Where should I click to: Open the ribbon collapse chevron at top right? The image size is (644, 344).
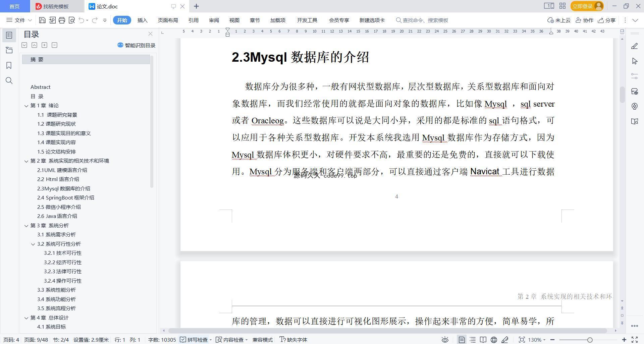click(x=635, y=20)
